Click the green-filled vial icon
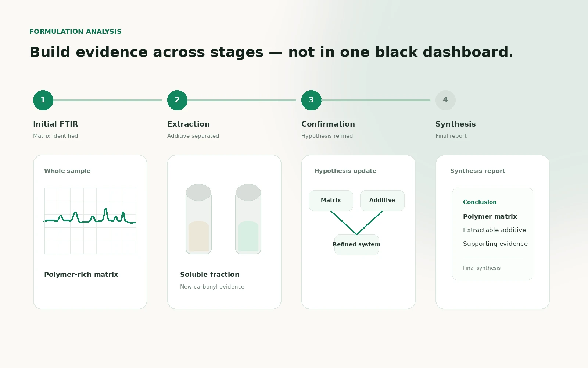The height and width of the screenshot is (368, 588). [248, 219]
